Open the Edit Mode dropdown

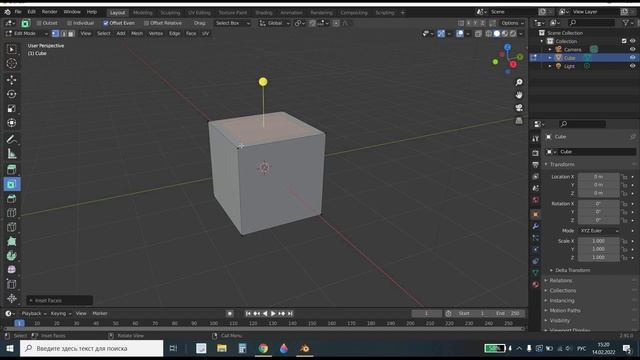(27, 33)
